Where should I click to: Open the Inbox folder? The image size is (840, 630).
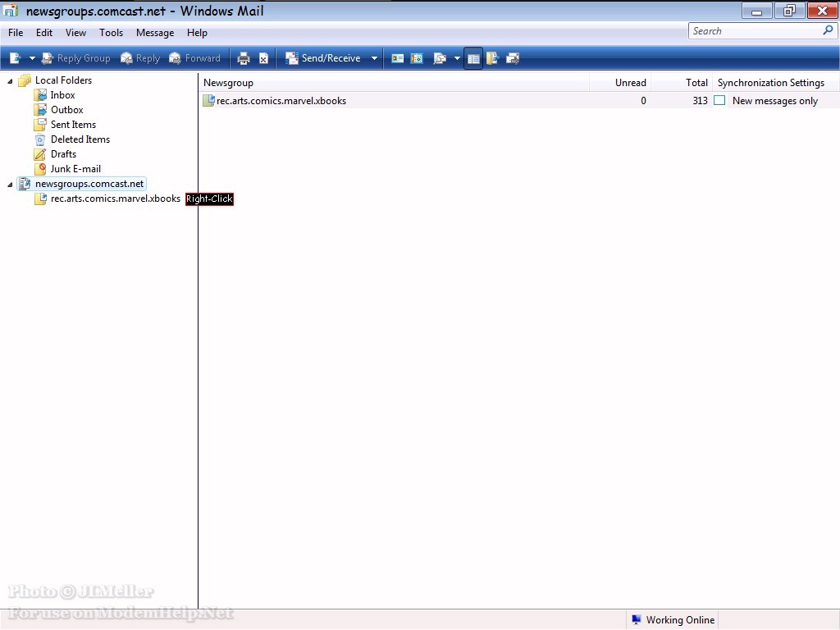click(x=62, y=95)
